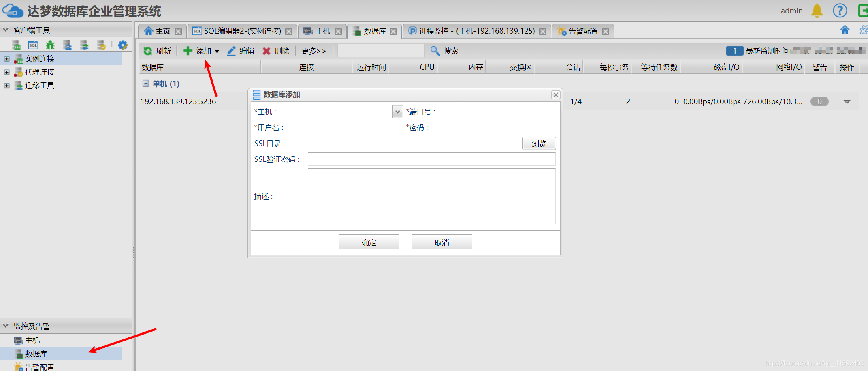868x371 pixels.
Task: Click into the 描述 description textarea
Action: coord(432,196)
